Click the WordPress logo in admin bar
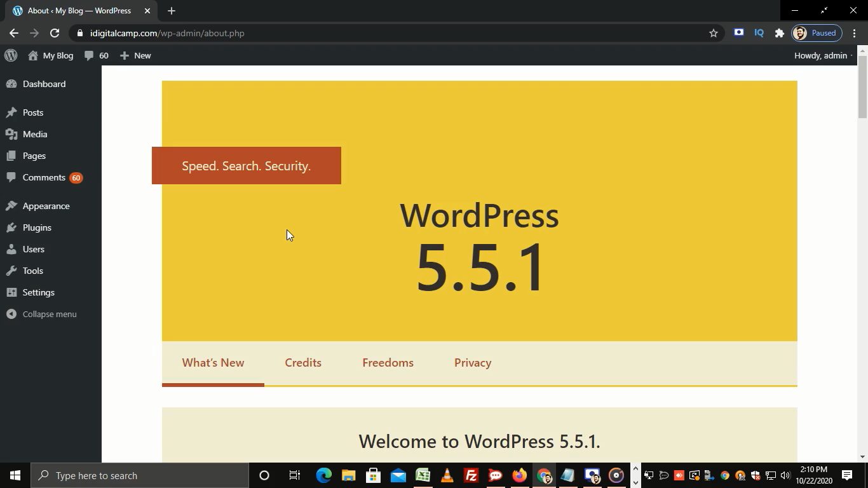The height and width of the screenshot is (488, 868). coord(11,55)
